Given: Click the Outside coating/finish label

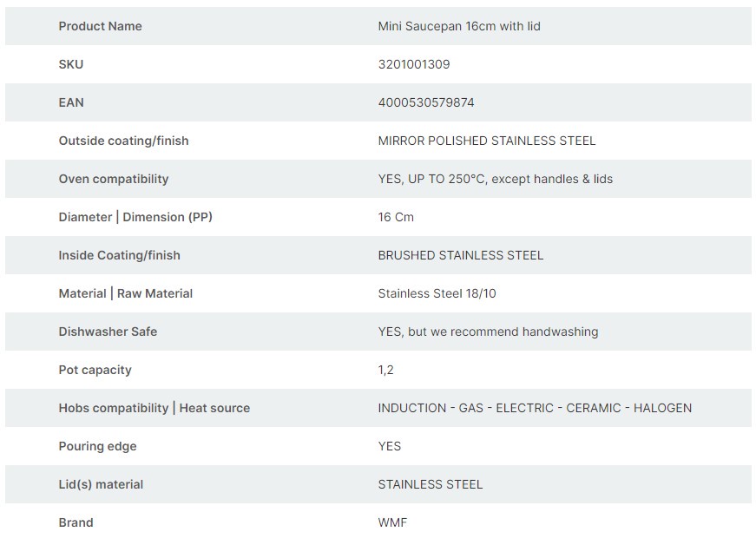Looking at the screenshot, I should click(x=123, y=141).
